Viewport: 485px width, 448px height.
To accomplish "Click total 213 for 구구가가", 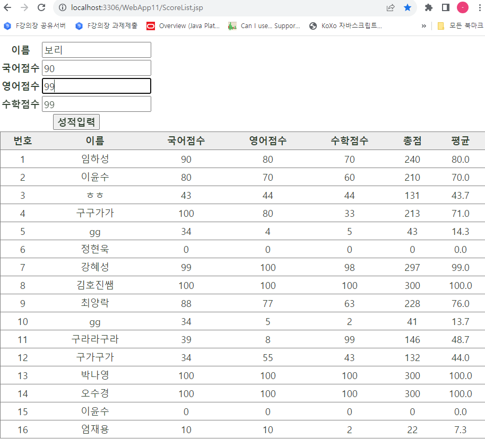I will click(412, 214).
